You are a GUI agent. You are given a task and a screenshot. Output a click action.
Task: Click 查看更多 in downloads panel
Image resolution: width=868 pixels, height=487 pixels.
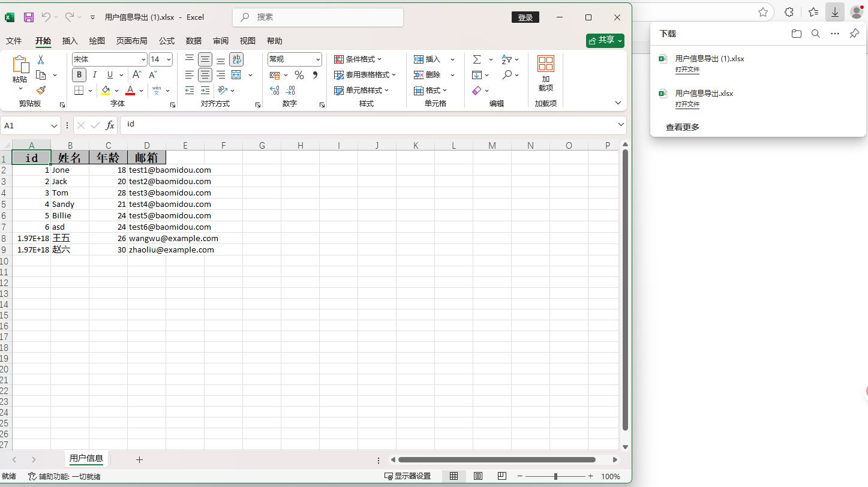[682, 127]
